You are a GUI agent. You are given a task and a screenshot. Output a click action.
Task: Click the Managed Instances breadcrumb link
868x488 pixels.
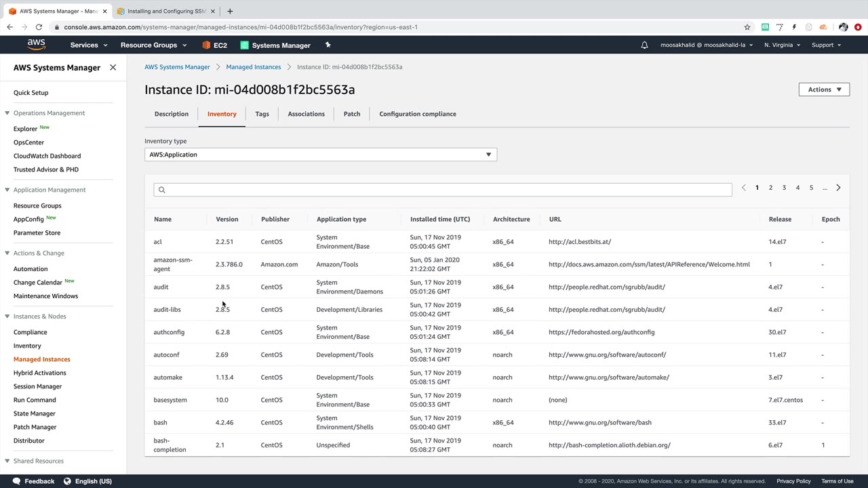click(x=254, y=67)
